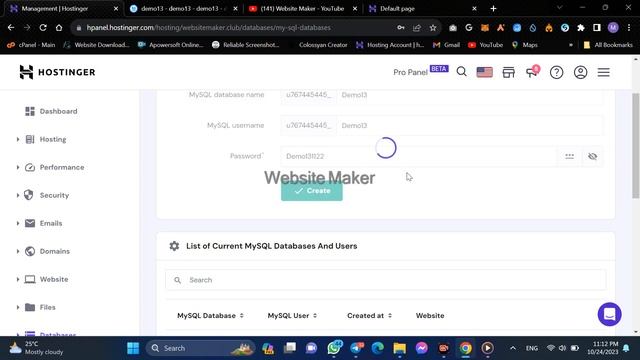The height and width of the screenshot is (360, 640).
Task: Toggle password visibility eye icon
Action: coord(592,156)
